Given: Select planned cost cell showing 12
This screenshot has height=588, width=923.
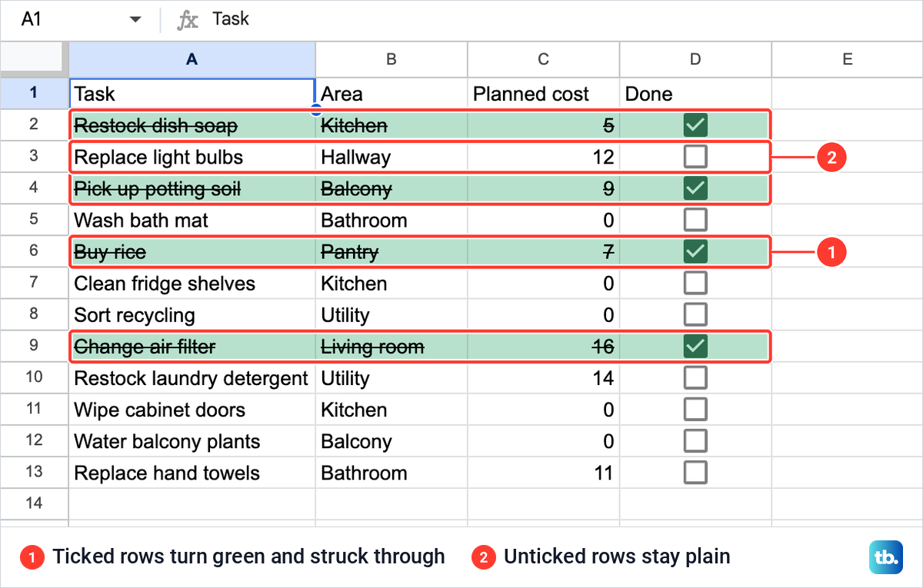Looking at the screenshot, I should [544, 157].
